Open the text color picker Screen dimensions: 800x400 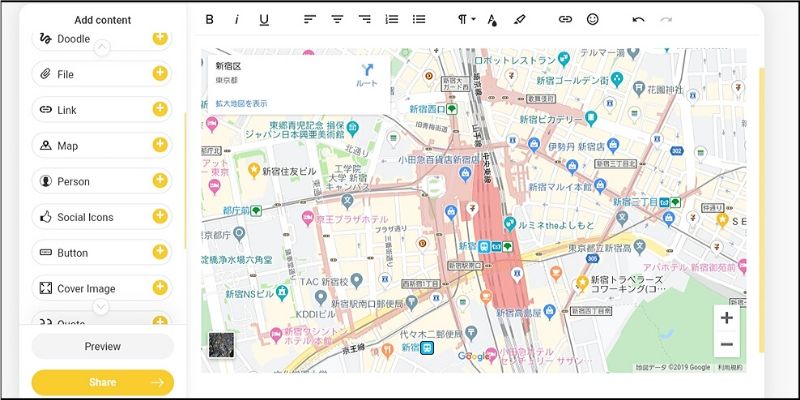492,20
